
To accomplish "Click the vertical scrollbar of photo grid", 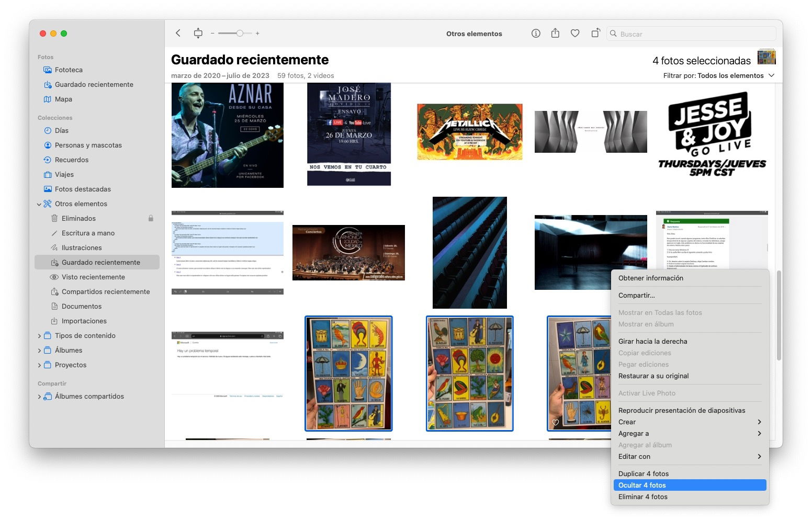I will pyautogui.click(x=779, y=315).
